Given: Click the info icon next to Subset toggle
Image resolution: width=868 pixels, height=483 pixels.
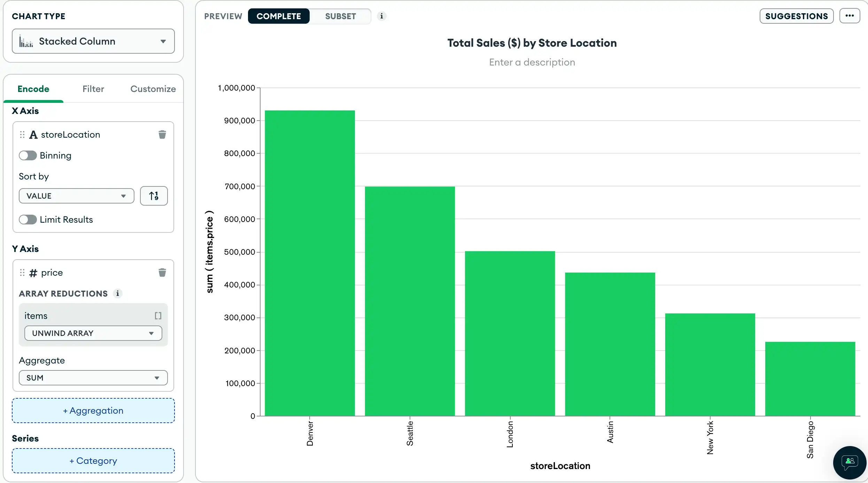Looking at the screenshot, I should tap(382, 16).
